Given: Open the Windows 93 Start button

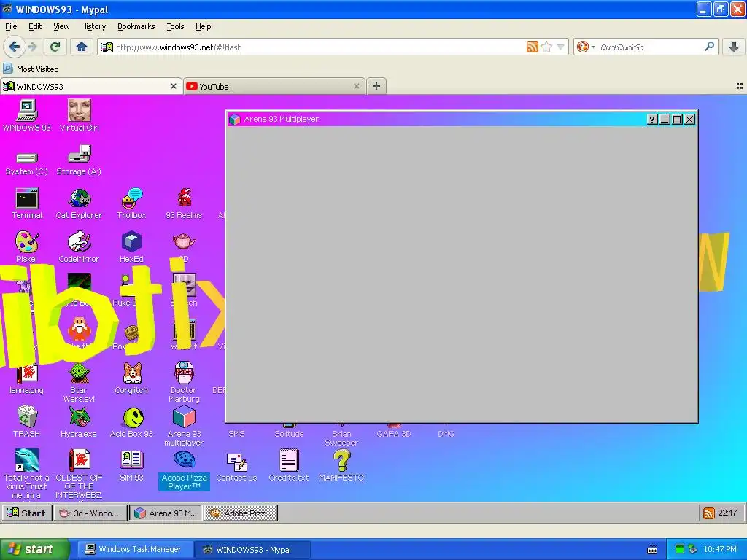Looking at the screenshot, I should point(27,513).
